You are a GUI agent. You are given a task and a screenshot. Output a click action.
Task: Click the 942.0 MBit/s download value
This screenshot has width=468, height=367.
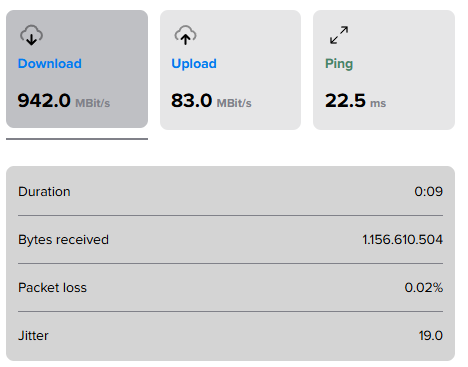pyautogui.click(x=64, y=101)
